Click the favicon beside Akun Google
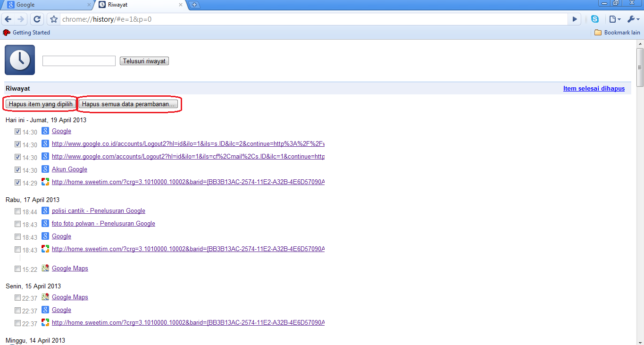 (45, 169)
